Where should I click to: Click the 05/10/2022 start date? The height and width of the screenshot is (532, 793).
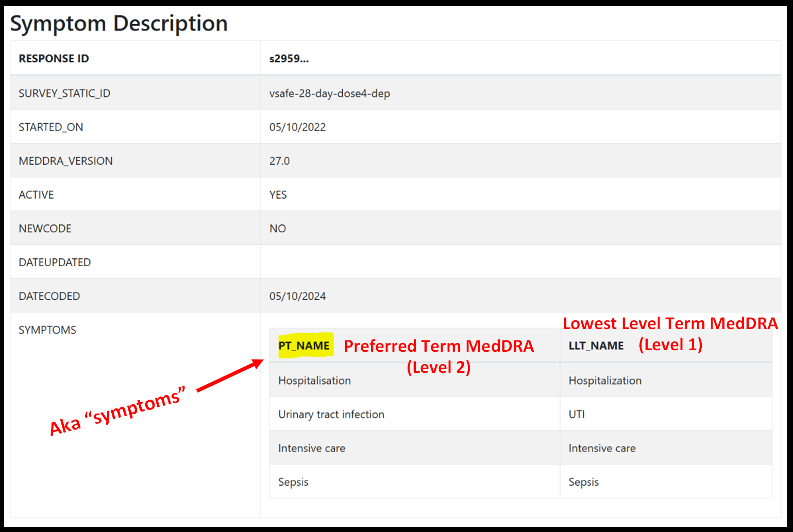click(297, 127)
